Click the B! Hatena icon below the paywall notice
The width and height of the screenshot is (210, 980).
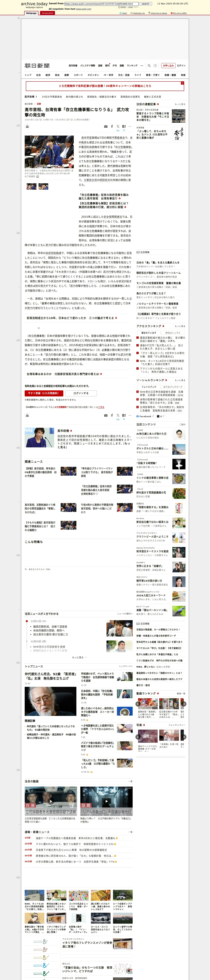pos(124,415)
